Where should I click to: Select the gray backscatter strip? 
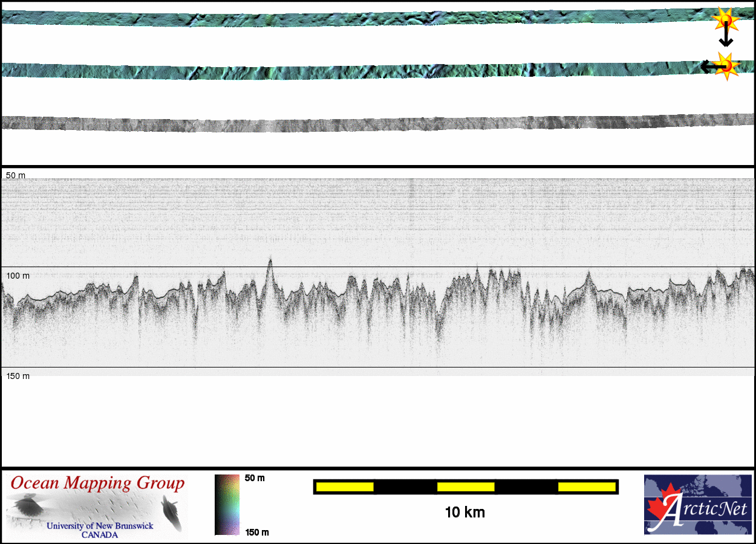[363, 123]
